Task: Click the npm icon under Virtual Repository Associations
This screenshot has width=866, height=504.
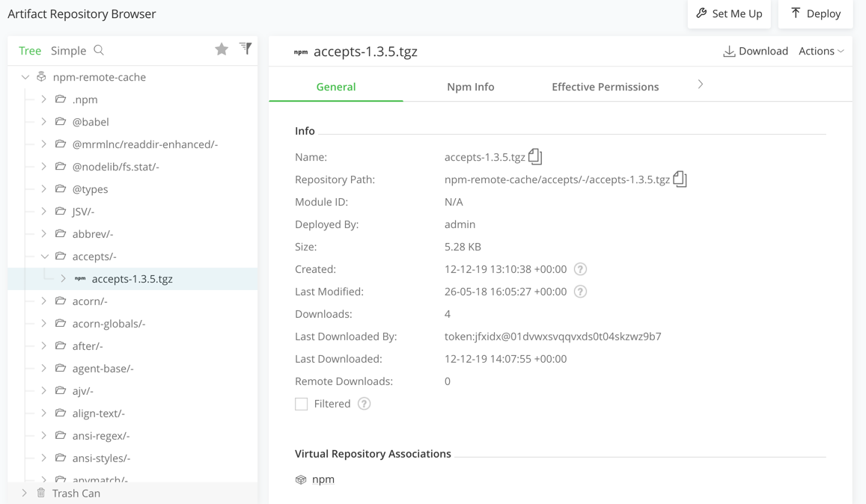Action: coord(301,479)
